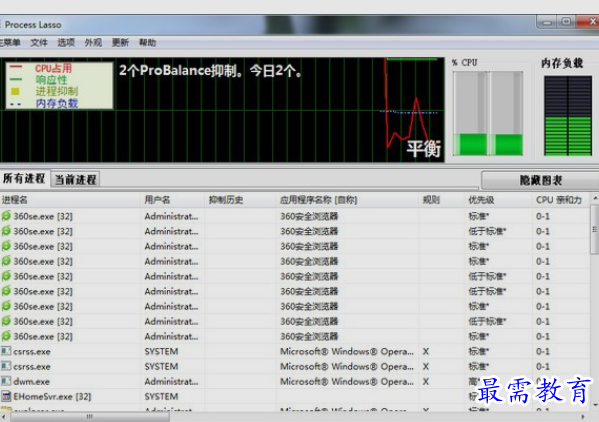Sort by the 规则 column header
Image resolution: width=599 pixels, height=422 pixels.
(x=442, y=200)
